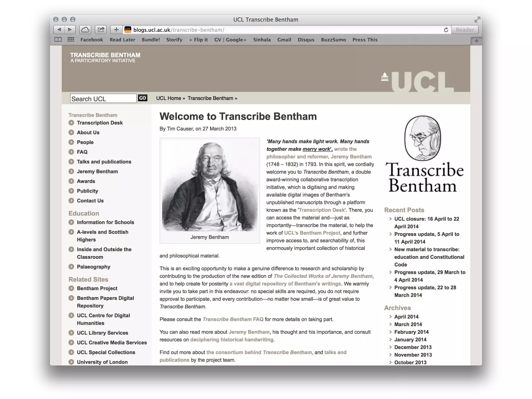Screen dimensions: 532x399
Task: Show Top Sites grid icon
Action: (x=71, y=40)
